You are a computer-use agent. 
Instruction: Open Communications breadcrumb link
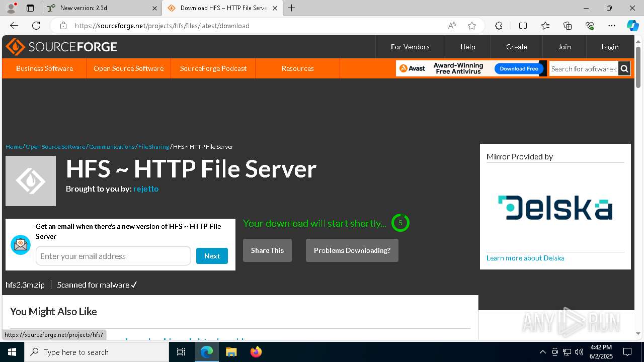tap(112, 147)
